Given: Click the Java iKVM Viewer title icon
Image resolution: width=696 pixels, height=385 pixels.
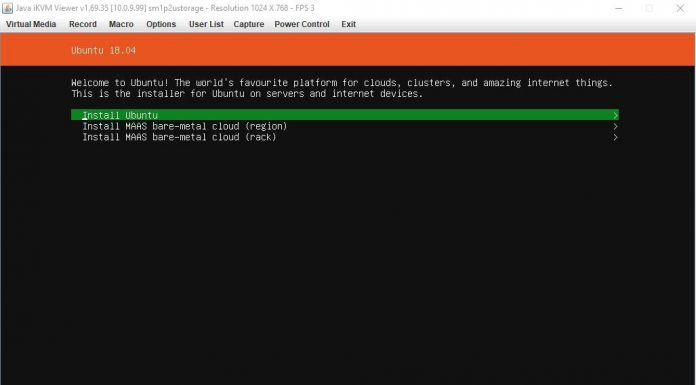Looking at the screenshot, I should (7, 8).
